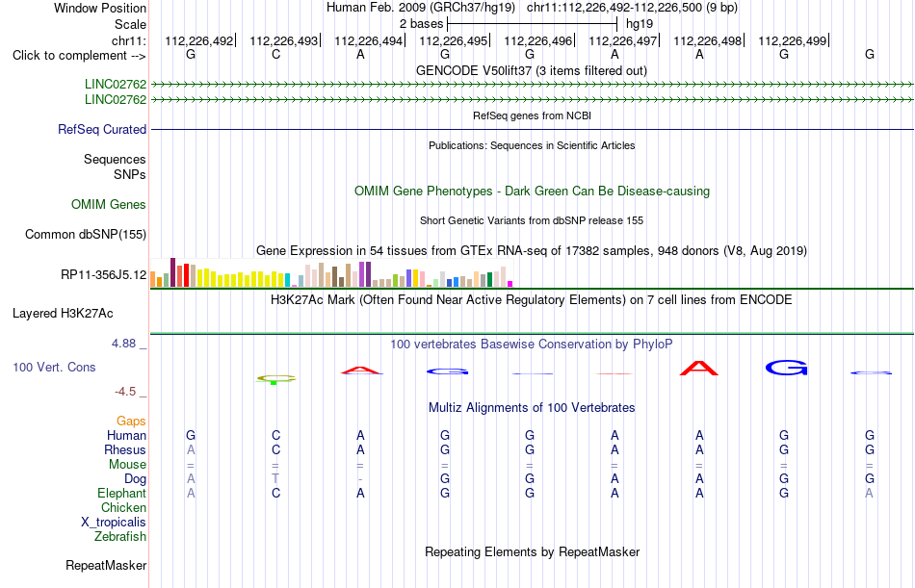Click the Human alignment row label
Viewport: 915px width, 588px height.
[126, 436]
